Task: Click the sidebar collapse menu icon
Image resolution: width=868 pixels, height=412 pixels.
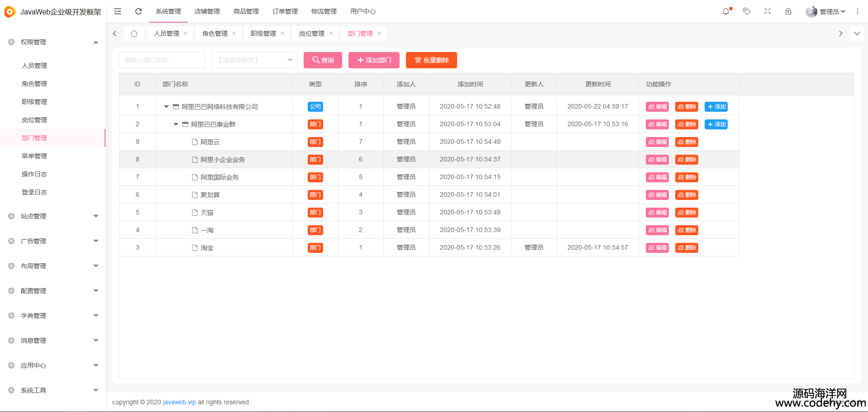Action: pos(118,11)
